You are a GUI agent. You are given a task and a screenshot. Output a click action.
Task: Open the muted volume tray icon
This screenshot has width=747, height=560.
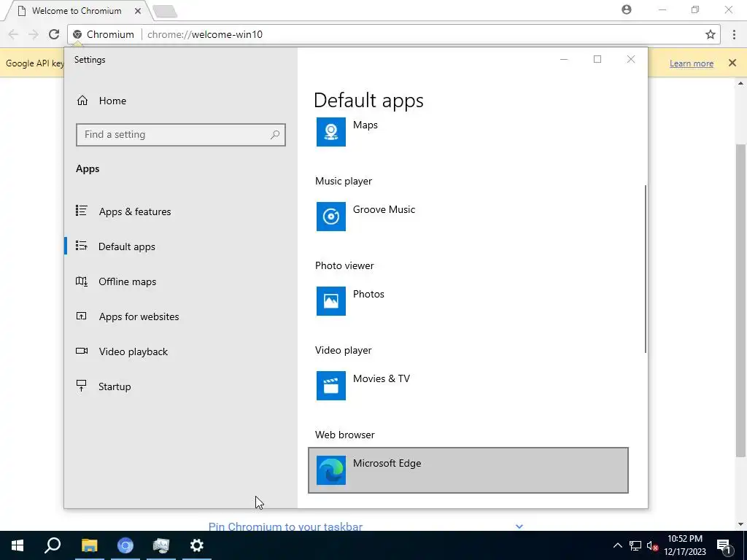pyautogui.click(x=652, y=545)
